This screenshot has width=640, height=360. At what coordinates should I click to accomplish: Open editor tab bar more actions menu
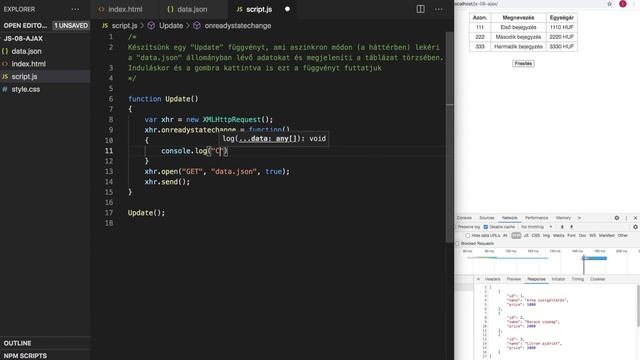tap(439, 9)
